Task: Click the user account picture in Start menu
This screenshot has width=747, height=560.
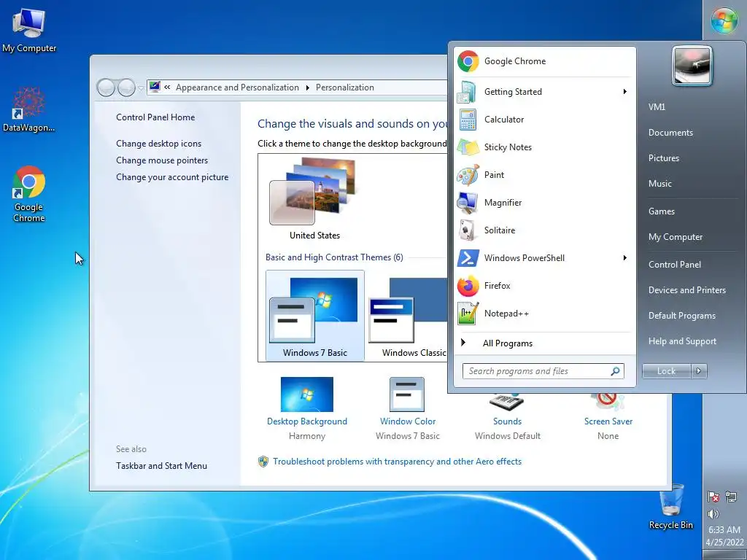Action: (692, 66)
